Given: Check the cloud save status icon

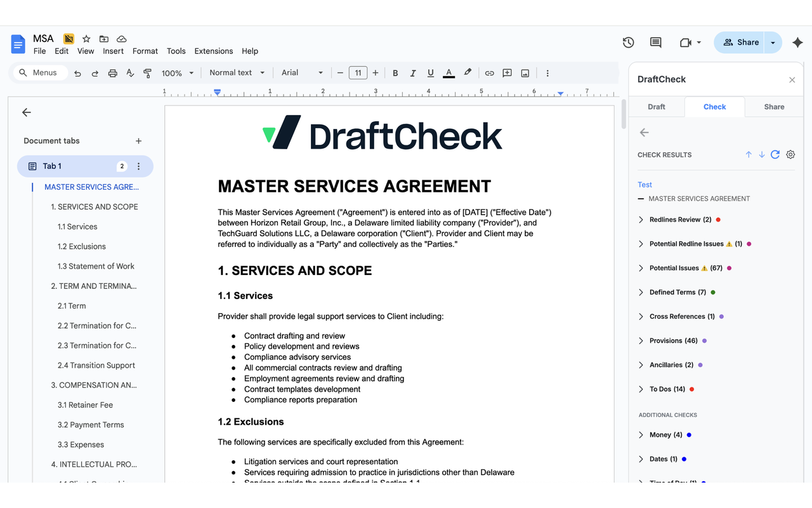Looking at the screenshot, I should point(122,39).
